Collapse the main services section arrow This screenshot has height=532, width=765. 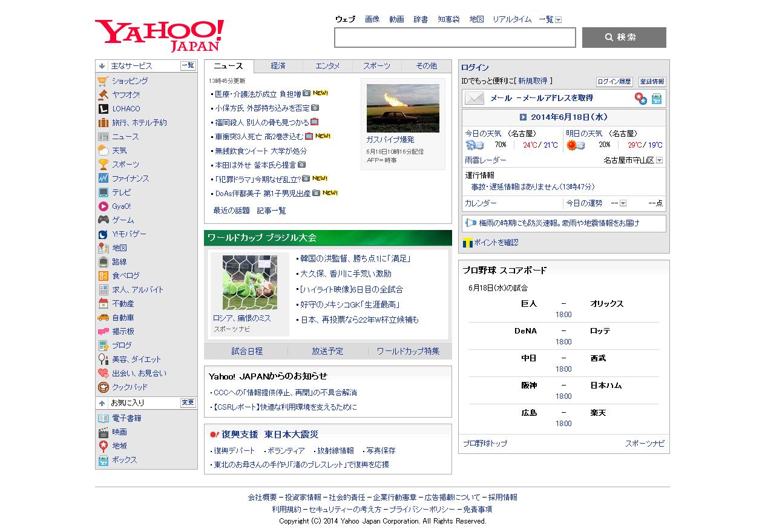tap(102, 66)
